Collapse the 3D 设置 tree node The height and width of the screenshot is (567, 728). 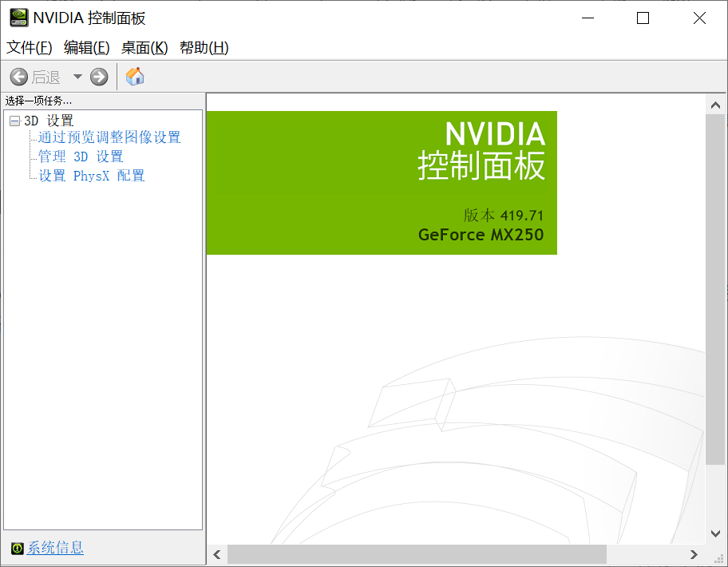point(15,121)
